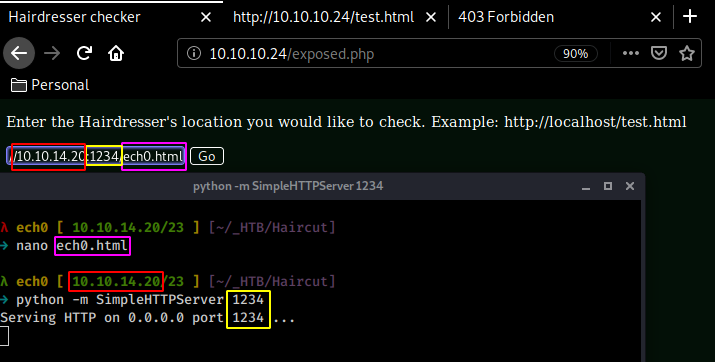Click the forward navigation arrow
The image size is (715, 362).
52,53
